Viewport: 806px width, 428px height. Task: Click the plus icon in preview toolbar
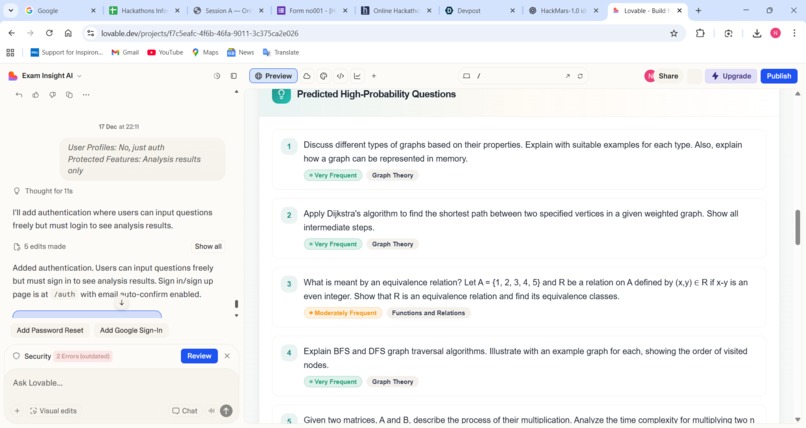(x=374, y=76)
